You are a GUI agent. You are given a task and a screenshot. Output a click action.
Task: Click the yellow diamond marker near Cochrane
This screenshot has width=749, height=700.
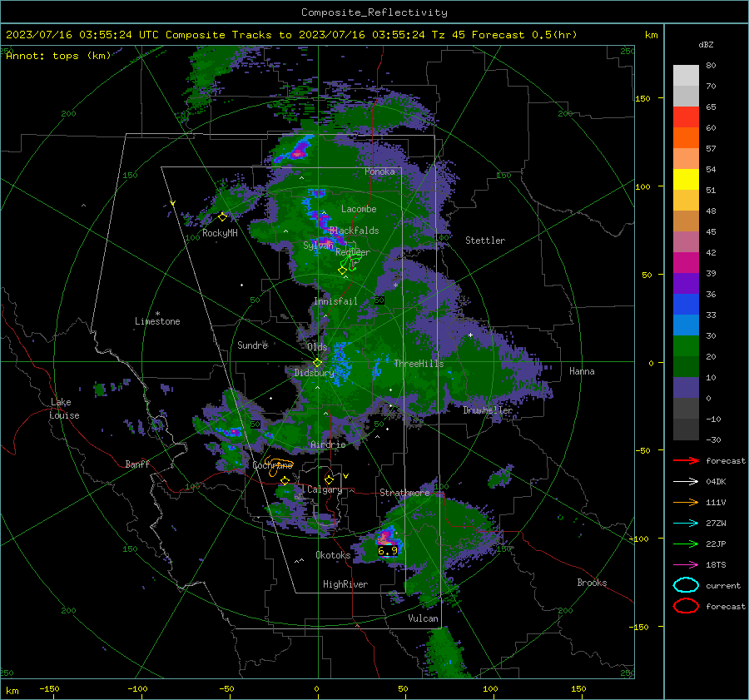pos(285,480)
